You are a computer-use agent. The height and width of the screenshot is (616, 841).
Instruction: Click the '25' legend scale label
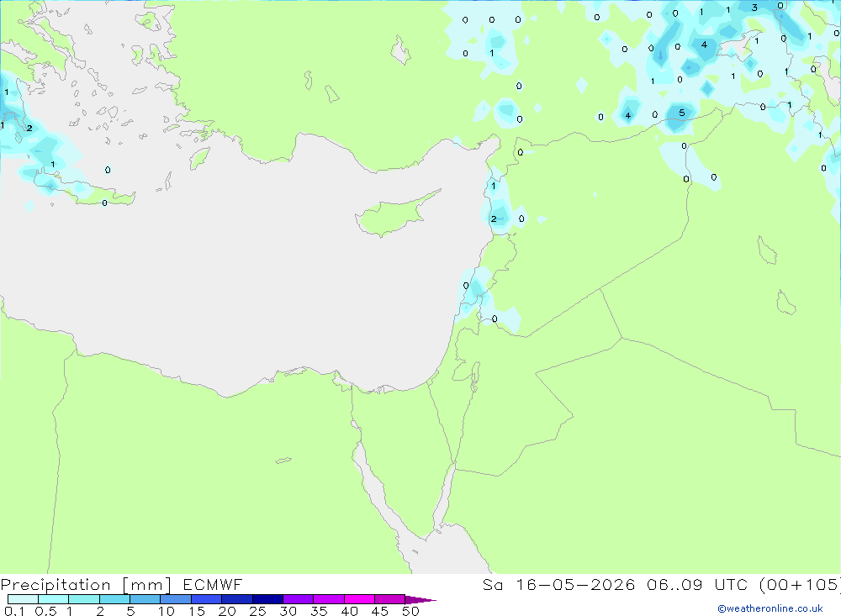tap(258, 611)
